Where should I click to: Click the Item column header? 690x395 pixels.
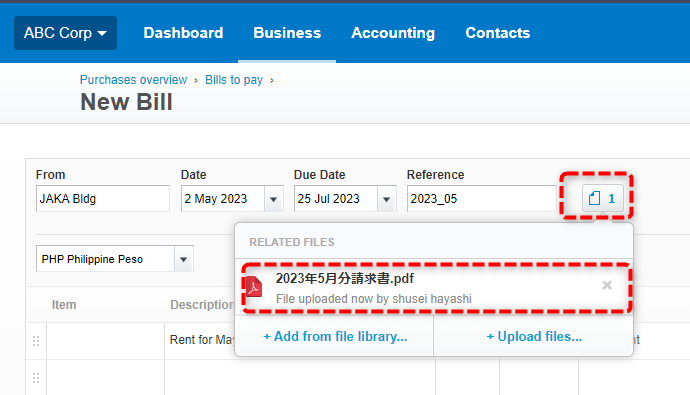point(64,304)
